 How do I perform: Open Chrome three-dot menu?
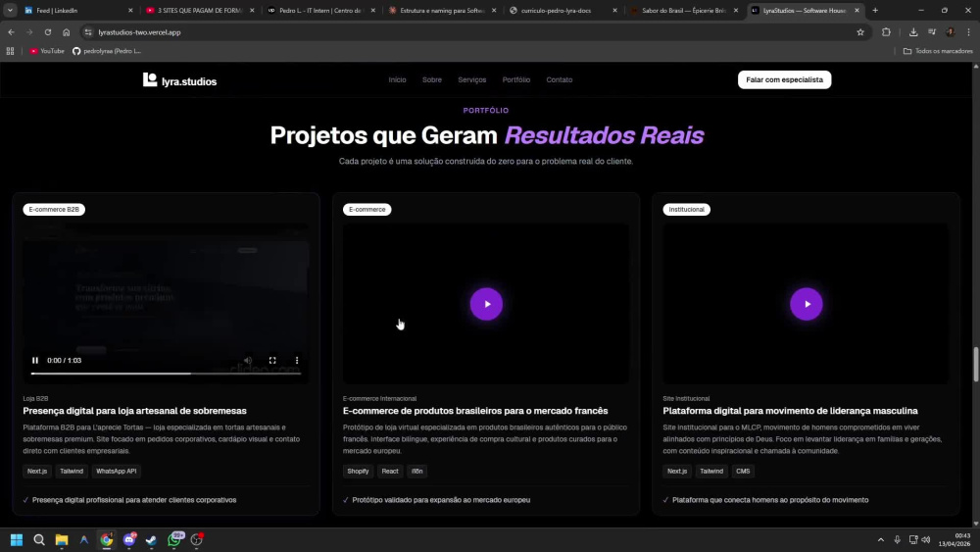969,32
